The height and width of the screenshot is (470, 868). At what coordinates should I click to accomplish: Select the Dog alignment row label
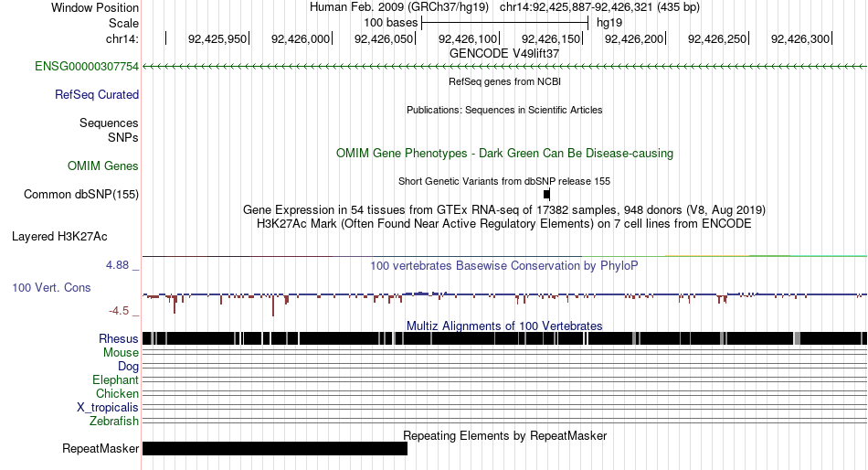coord(129,367)
